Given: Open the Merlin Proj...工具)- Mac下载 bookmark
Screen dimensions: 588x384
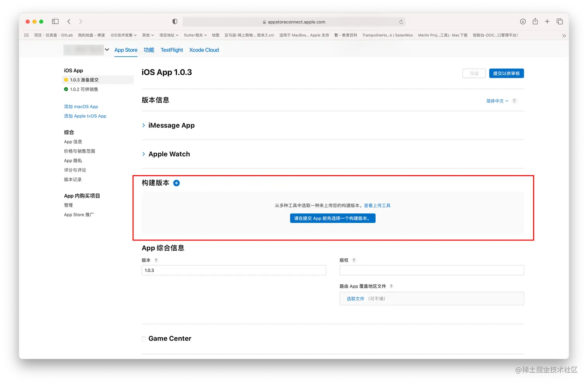Looking at the screenshot, I should point(443,35).
